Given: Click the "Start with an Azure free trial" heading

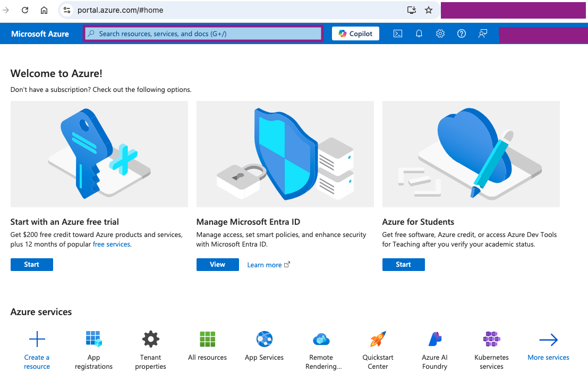Looking at the screenshot, I should (x=64, y=222).
